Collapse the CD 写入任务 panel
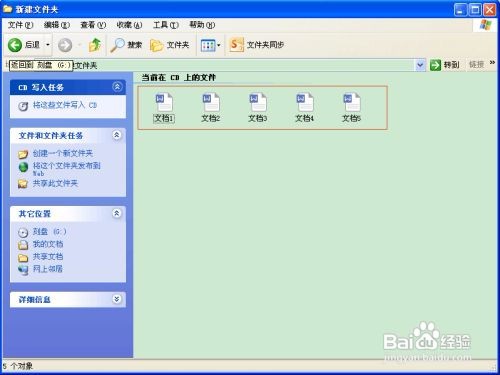This screenshot has height=375, width=500. (117, 87)
